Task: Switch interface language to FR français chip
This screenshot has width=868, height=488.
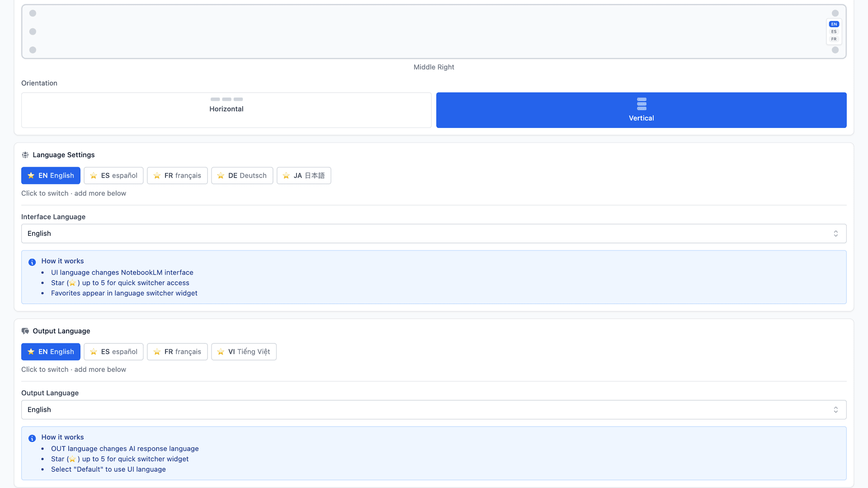Action: point(177,175)
